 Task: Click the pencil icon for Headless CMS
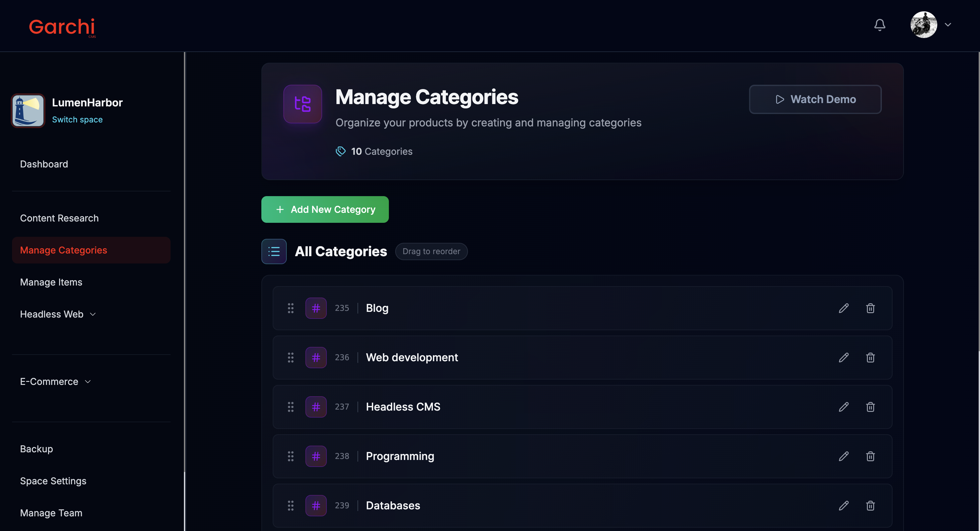[843, 407]
